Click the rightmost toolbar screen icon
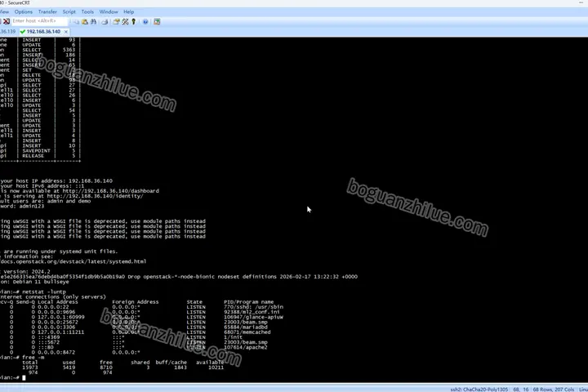 pyautogui.click(x=157, y=22)
